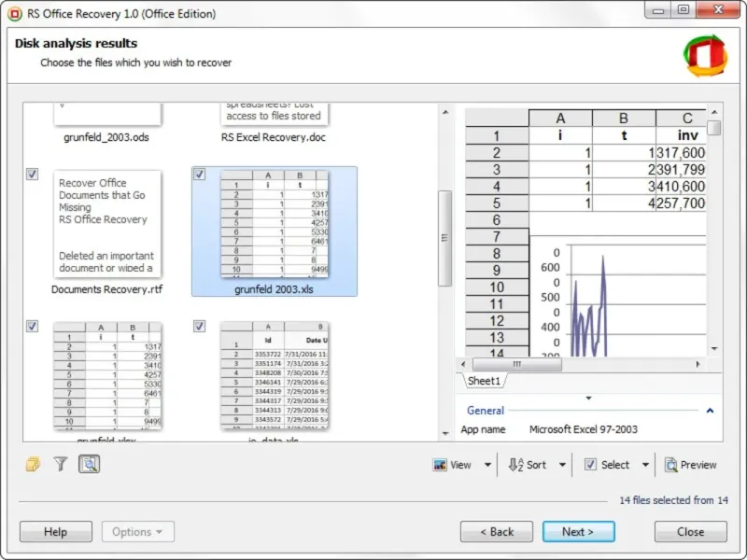Click the Close button
747x560 pixels.
690,531
